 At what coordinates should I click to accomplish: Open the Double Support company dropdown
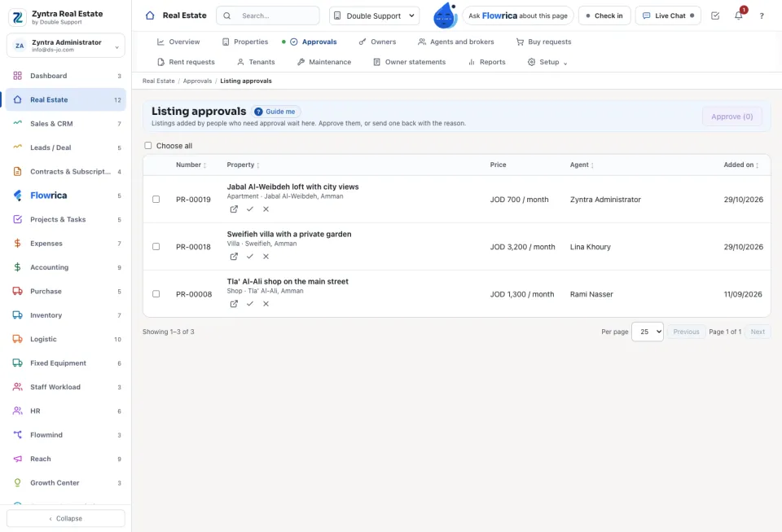pyautogui.click(x=374, y=15)
